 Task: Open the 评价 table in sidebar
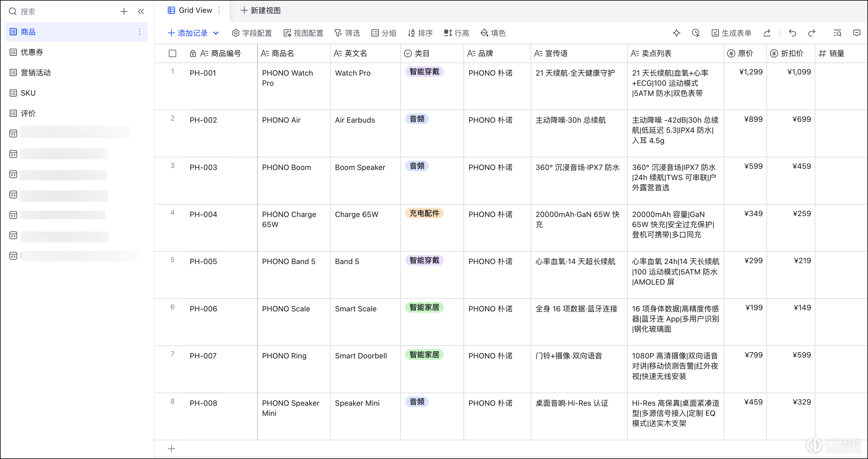(x=76, y=113)
